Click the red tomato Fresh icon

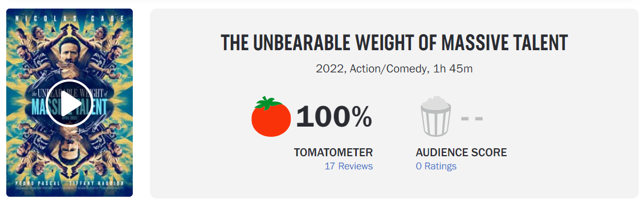[x=271, y=117]
